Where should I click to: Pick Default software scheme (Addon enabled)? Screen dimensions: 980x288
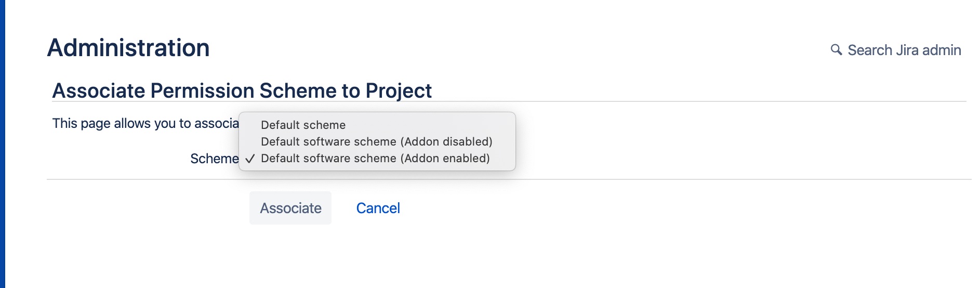[375, 158]
